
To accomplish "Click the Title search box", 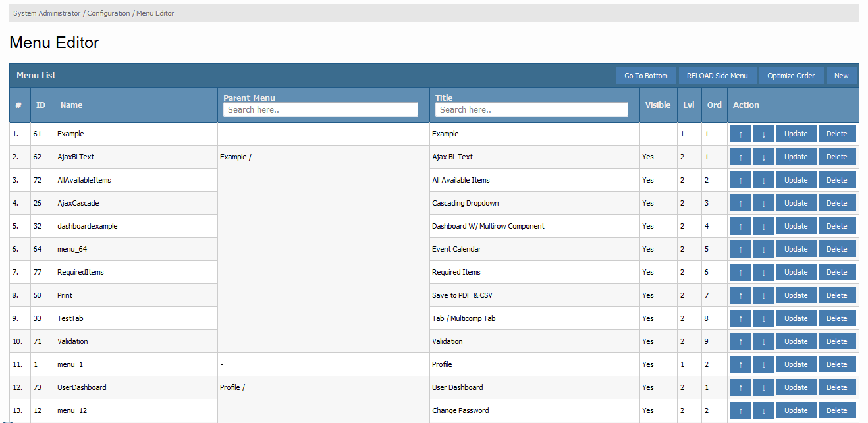I will (531, 110).
